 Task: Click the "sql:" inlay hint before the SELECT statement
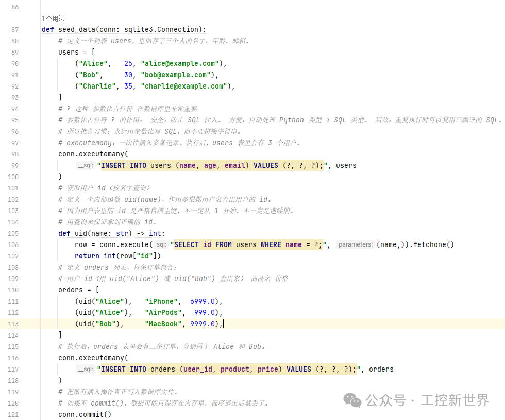161,245
